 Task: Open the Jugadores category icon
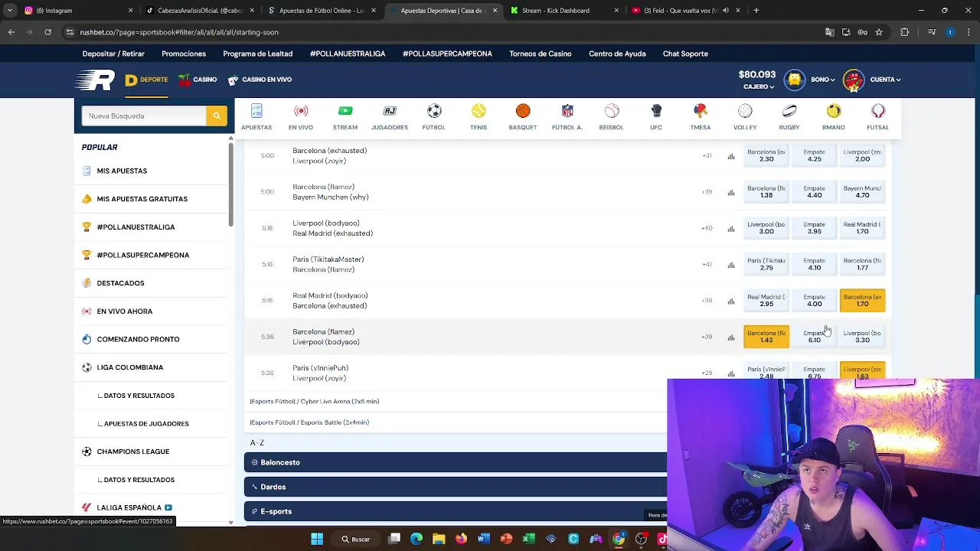click(390, 111)
